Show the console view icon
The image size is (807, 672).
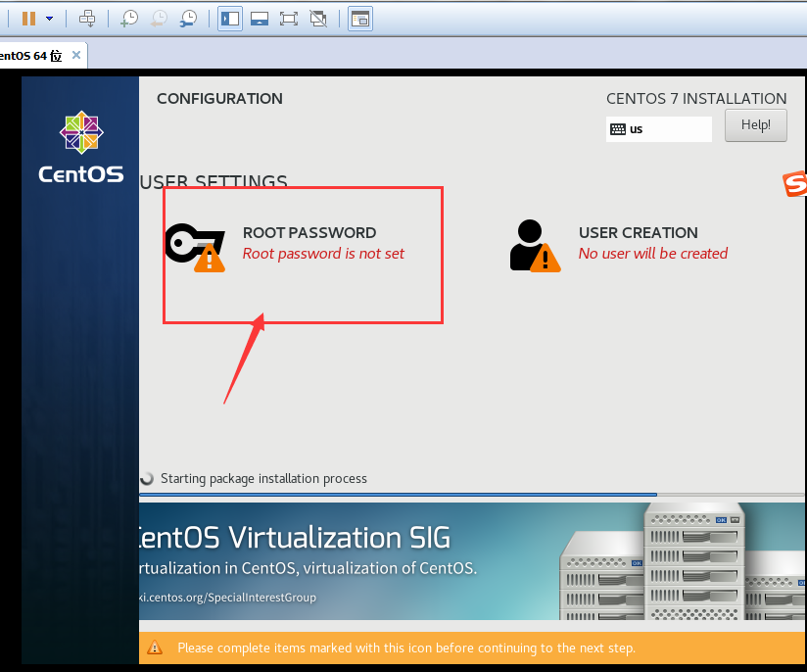(x=360, y=19)
